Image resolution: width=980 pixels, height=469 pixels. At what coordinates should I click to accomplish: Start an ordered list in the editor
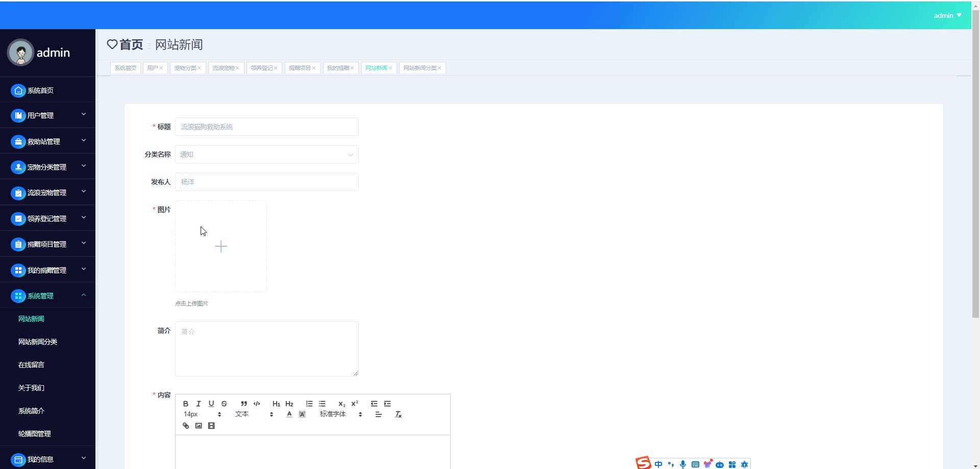tap(309, 404)
